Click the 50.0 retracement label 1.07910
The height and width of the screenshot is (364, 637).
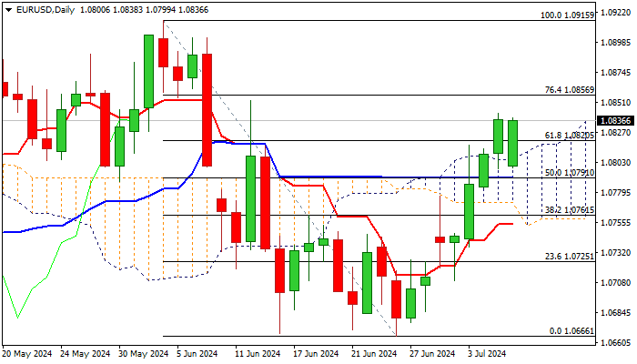570,173
